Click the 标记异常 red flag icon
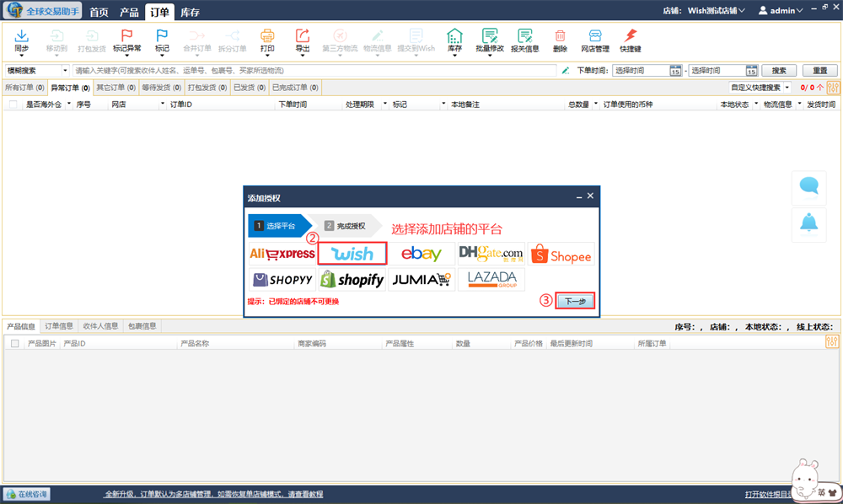The height and width of the screenshot is (504, 843). (127, 35)
